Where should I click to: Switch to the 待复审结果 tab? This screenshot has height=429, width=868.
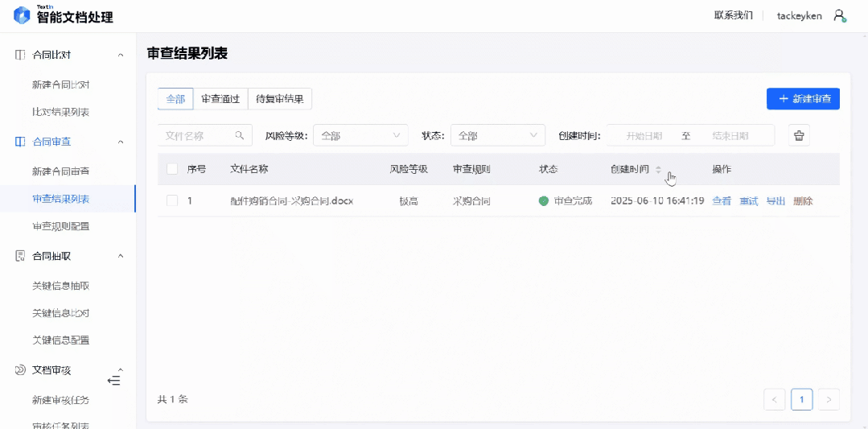pyautogui.click(x=279, y=99)
